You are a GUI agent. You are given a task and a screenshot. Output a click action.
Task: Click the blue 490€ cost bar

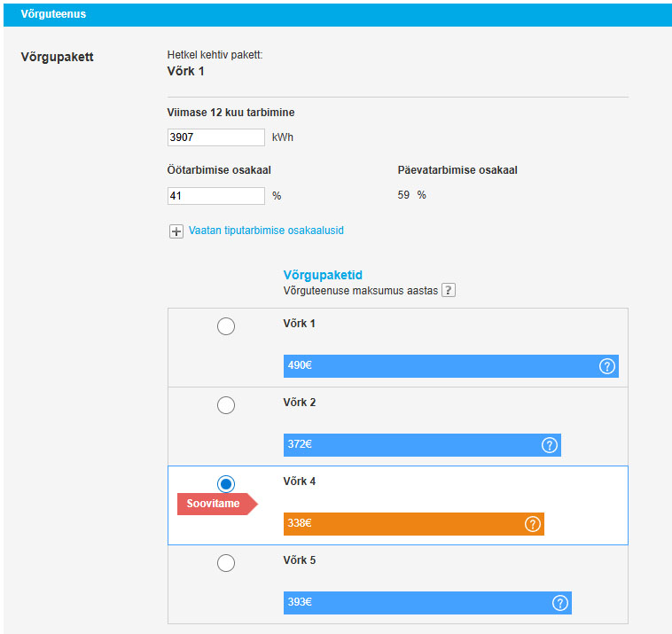pos(434,366)
